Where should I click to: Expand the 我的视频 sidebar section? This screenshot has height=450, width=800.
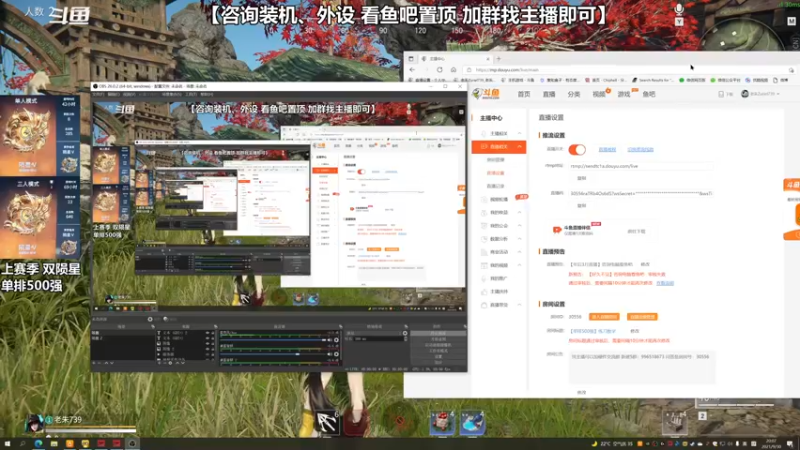tap(519, 265)
